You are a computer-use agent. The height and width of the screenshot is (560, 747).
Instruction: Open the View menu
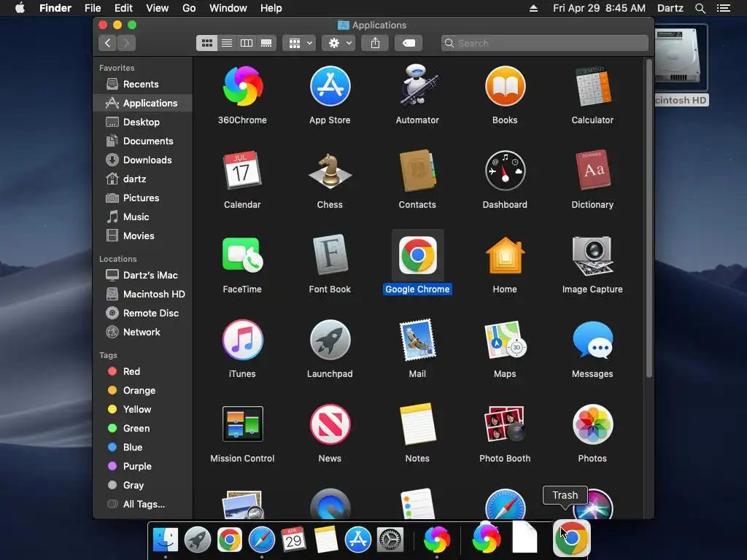(158, 8)
